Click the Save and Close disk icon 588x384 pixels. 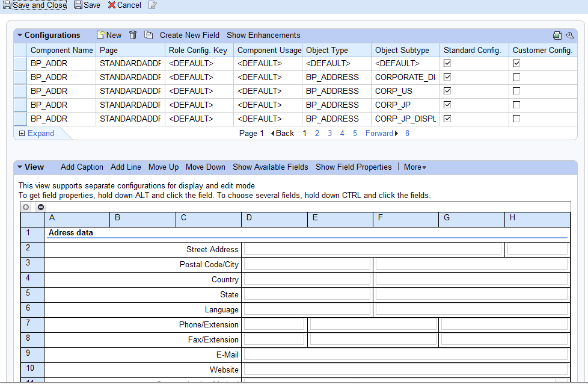point(7,5)
